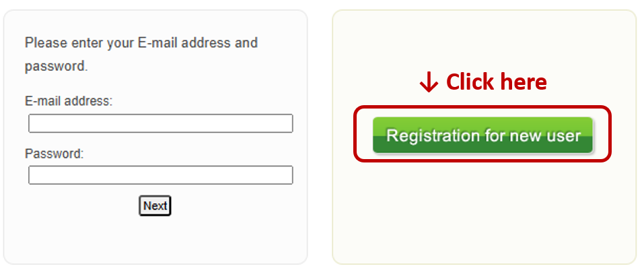Click the arrow beside 'Click here'
Viewport: 644px width, 271px height.
[x=428, y=82]
